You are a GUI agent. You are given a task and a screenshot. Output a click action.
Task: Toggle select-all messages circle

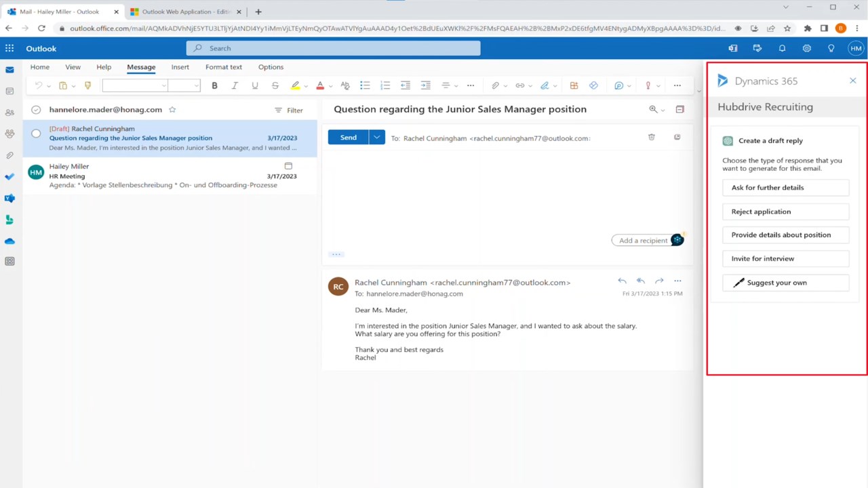pos(36,110)
